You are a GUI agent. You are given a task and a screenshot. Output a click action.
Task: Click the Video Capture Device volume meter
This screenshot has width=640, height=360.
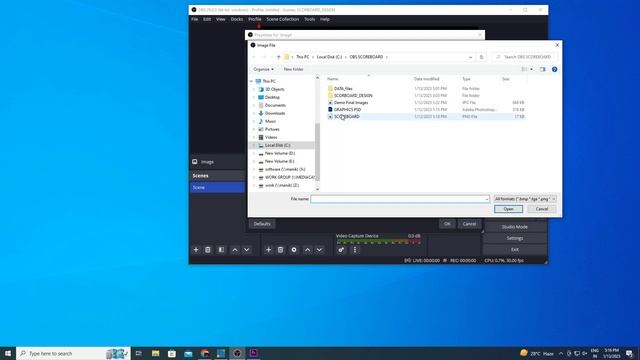[378, 242]
